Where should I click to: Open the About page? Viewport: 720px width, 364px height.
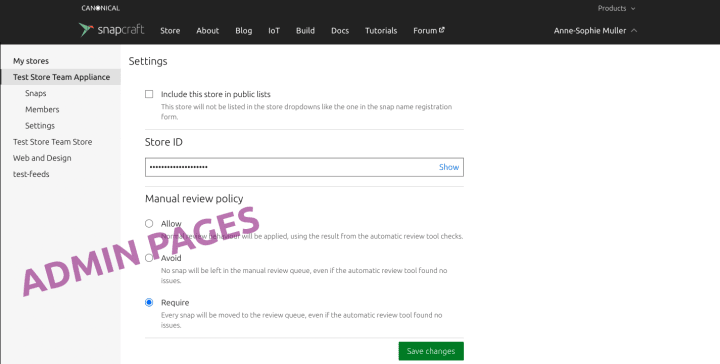[208, 31]
